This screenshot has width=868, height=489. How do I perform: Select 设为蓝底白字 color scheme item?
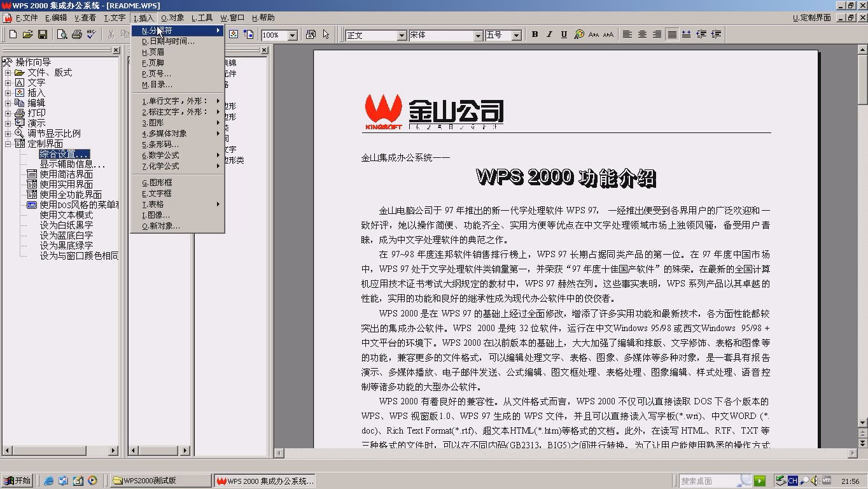[x=66, y=236]
